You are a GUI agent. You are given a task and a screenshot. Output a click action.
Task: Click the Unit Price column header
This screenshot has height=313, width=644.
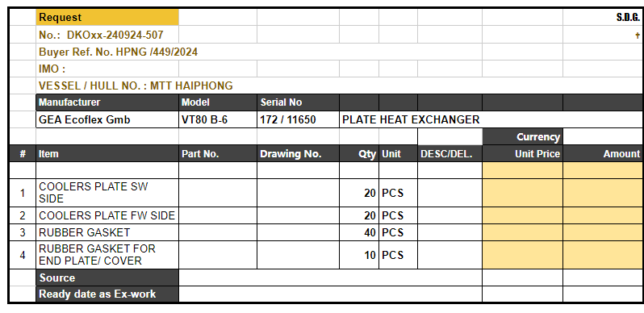[522, 153]
